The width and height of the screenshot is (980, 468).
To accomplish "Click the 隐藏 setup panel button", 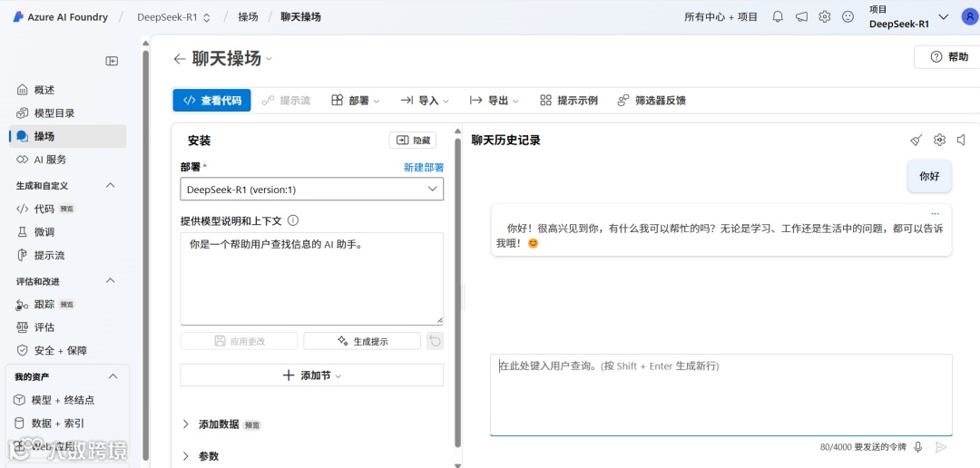I will [413, 140].
